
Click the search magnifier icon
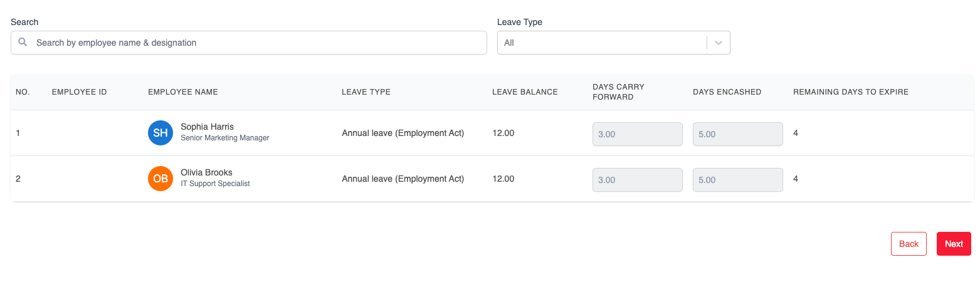[x=23, y=43]
